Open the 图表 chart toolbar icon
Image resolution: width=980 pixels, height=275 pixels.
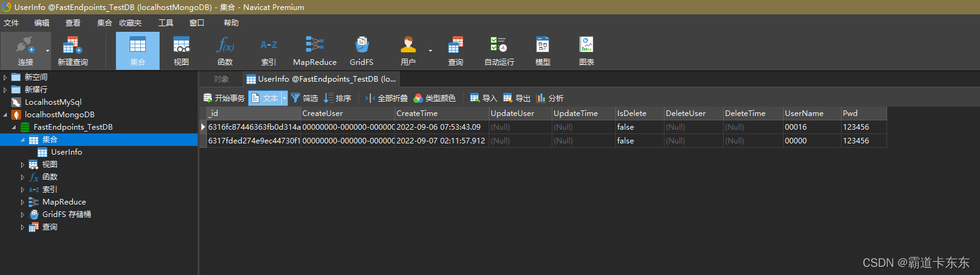point(587,51)
